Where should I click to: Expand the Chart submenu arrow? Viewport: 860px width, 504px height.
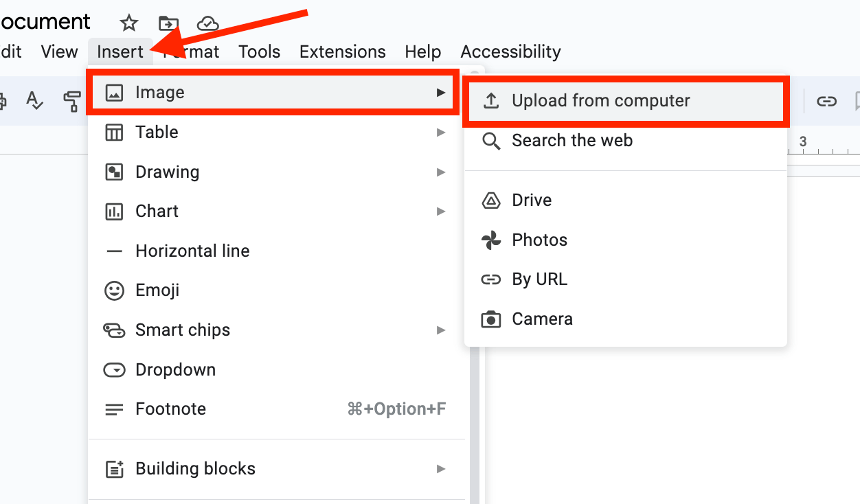(x=441, y=211)
